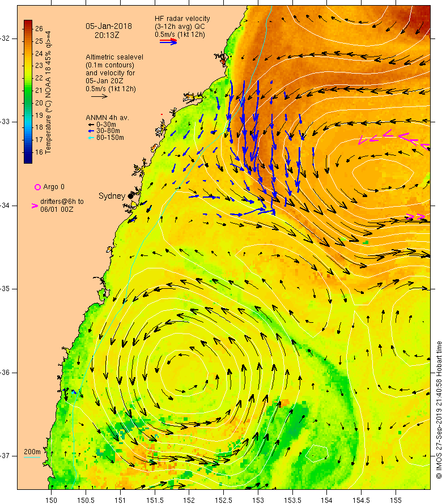Click the text (3-12h avg) QC
Viewport: 442px width, 504px height.
180,27
